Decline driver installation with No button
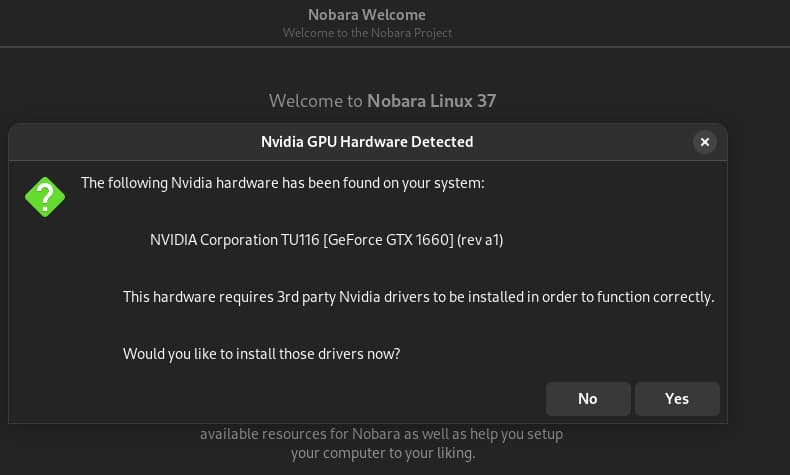This screenshot has height=475, width=790. coord(588,399)
